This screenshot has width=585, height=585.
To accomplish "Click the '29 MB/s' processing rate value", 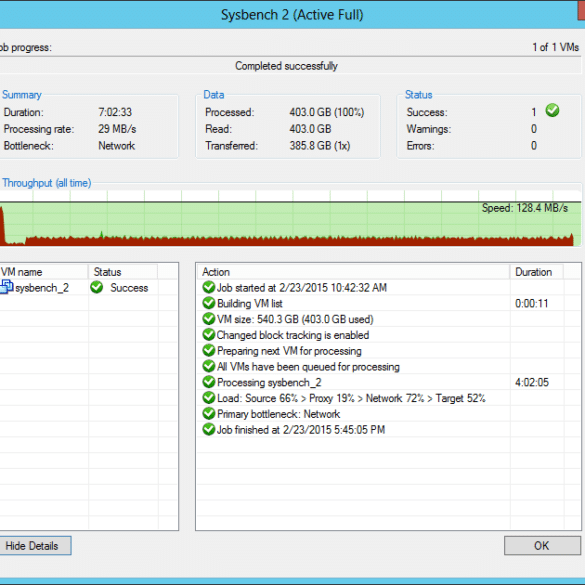I will point(117,129).
